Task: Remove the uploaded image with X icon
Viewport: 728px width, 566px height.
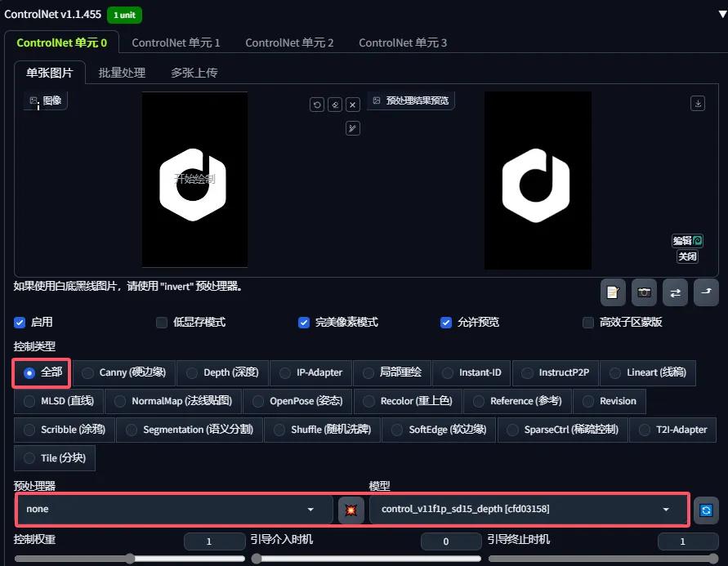Action: coord(353,105)
